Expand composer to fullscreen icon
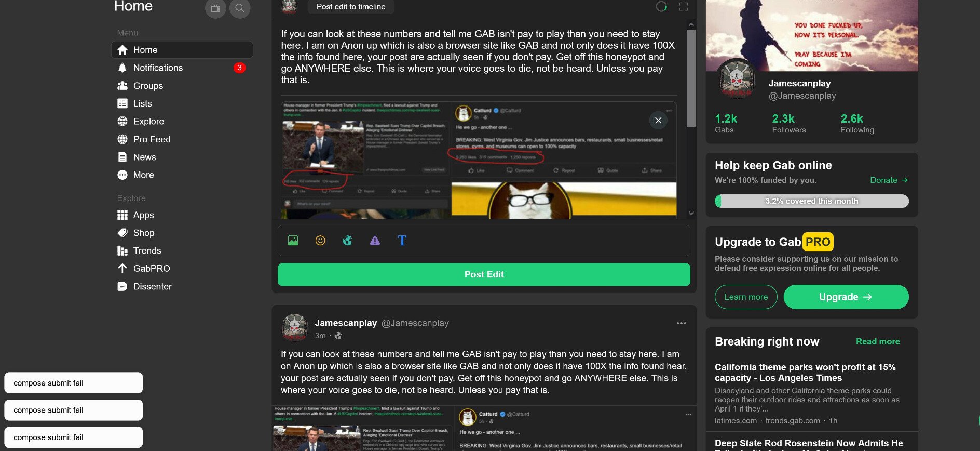 684,7
